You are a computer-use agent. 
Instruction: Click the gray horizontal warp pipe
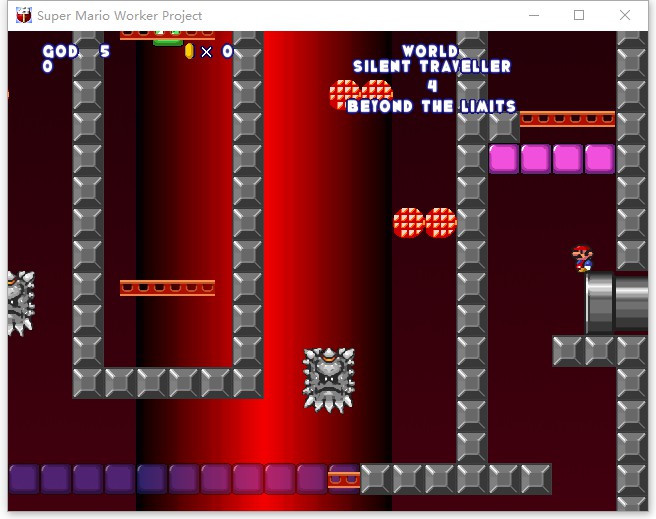coord(616,303)
